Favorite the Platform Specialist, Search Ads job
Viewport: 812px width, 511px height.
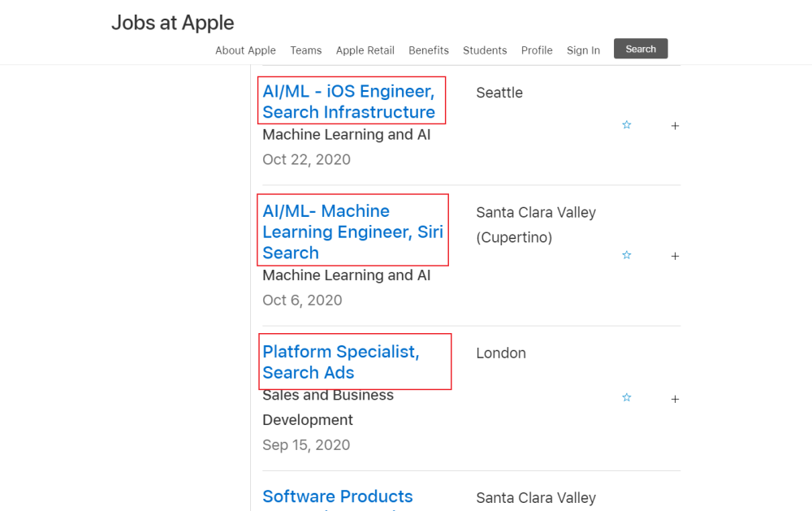coord(626,398)
